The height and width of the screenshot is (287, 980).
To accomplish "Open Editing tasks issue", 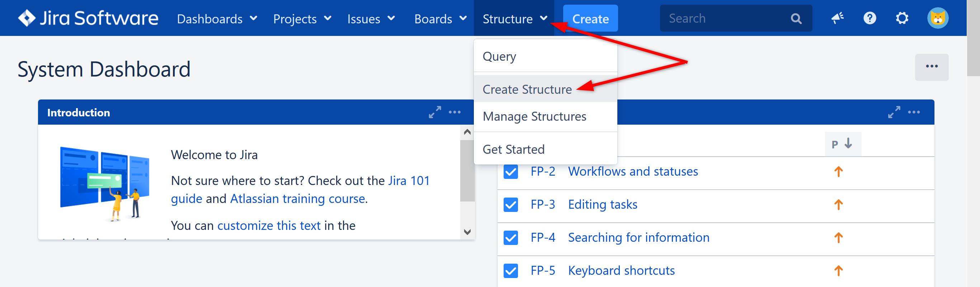I will click(x=603, y=205).
